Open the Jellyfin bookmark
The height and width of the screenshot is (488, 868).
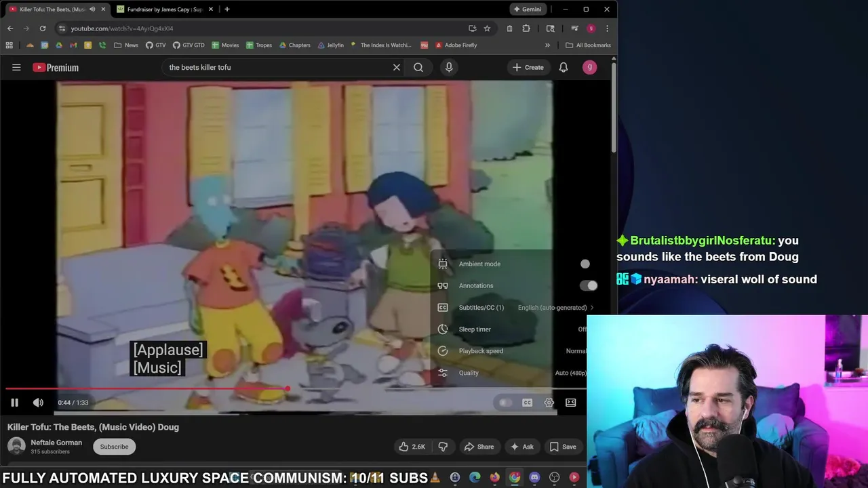330,45
